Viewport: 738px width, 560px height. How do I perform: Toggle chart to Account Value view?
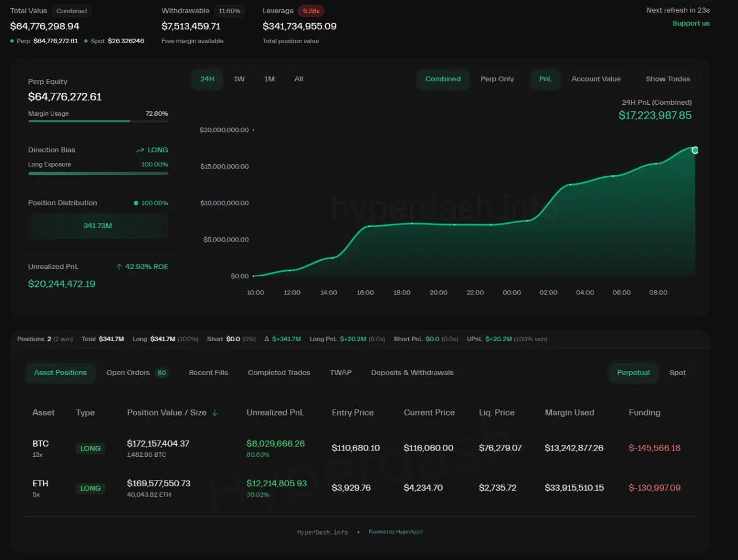click(x=596, y=79)
